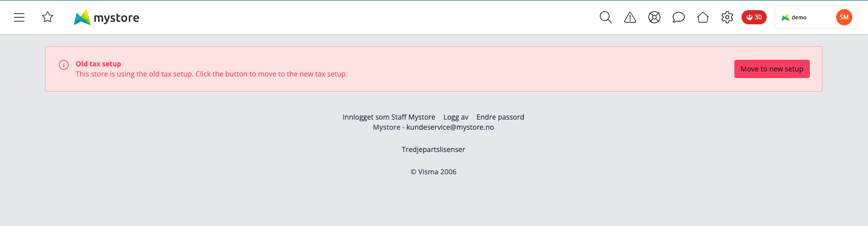Click the SM user avatar

pos(844,17)
